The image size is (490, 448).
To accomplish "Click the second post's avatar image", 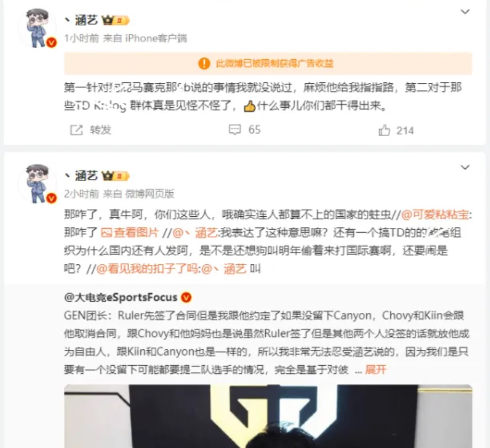I will pyautogui.click(x=37, y=184).
